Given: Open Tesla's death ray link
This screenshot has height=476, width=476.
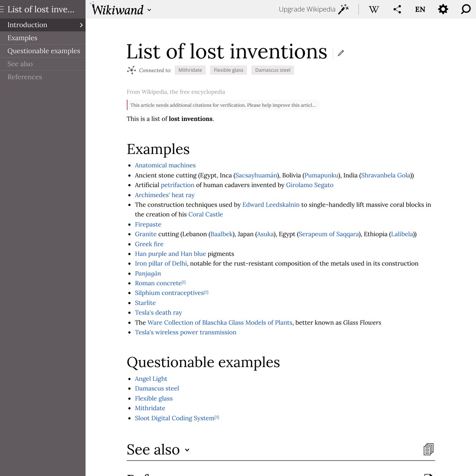Looking at the screenshot, I should [158, 313].
